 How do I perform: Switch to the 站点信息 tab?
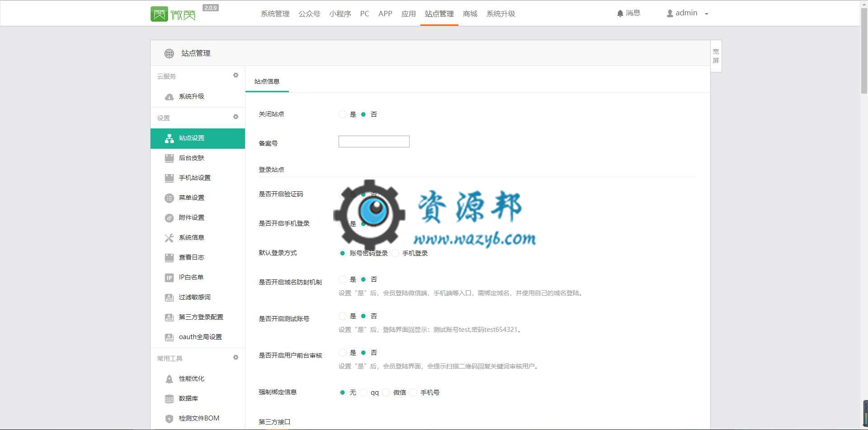pyautogui.click(x=267, y=81)
